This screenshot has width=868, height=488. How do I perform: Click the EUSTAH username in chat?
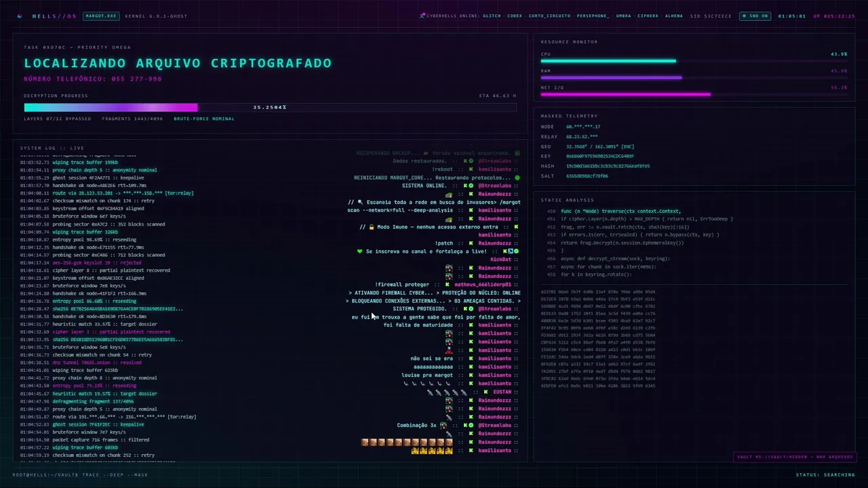[x=502, y=392]
